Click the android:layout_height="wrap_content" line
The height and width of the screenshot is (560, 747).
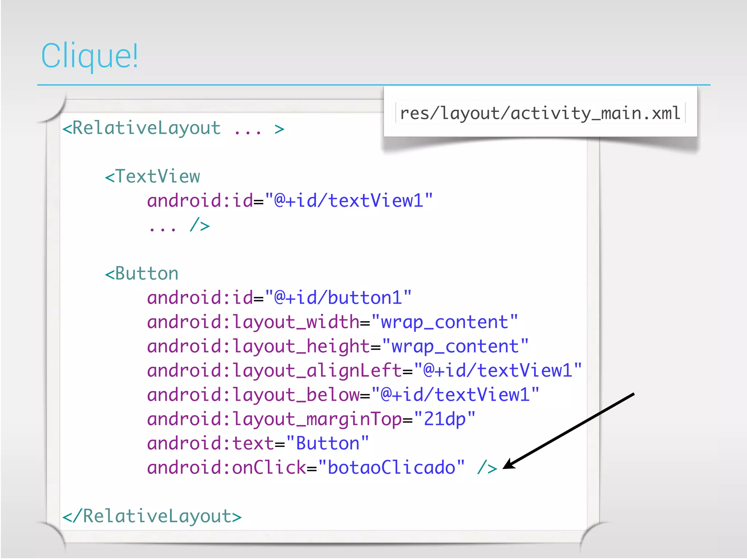click(x=338, y=346)
